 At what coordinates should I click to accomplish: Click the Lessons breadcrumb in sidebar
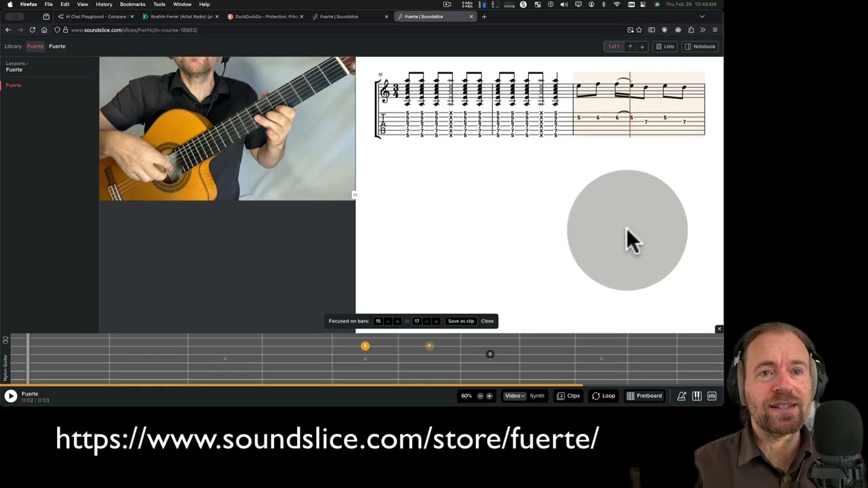16,64
